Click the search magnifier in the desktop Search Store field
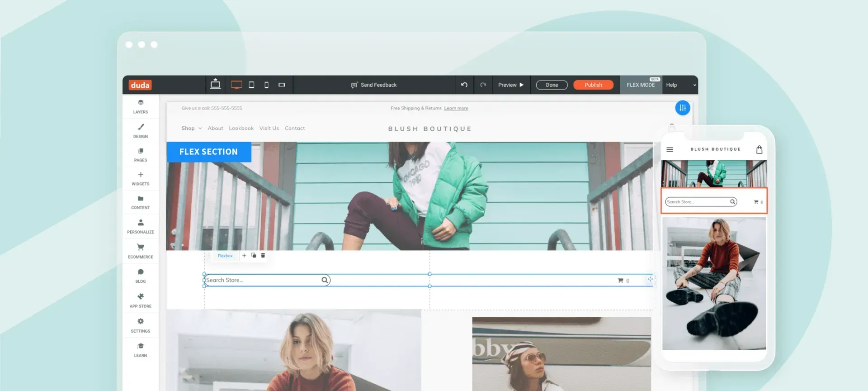Image resolution: width=868 pixels, height=391 pixels. pos(325,280)
